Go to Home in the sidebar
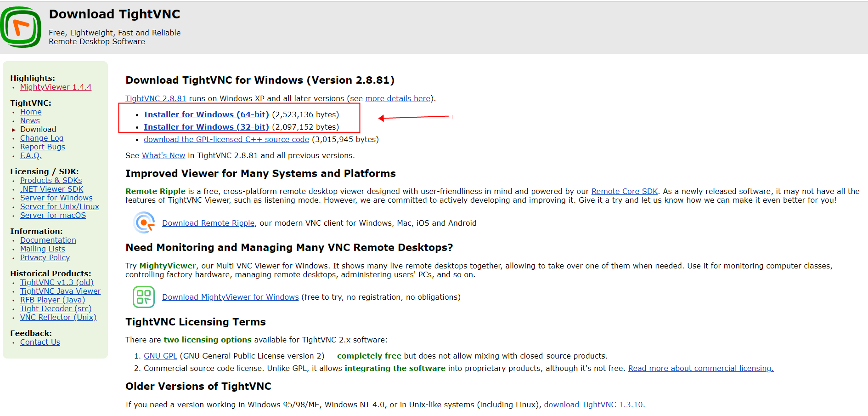 click(x=31, y=112)
